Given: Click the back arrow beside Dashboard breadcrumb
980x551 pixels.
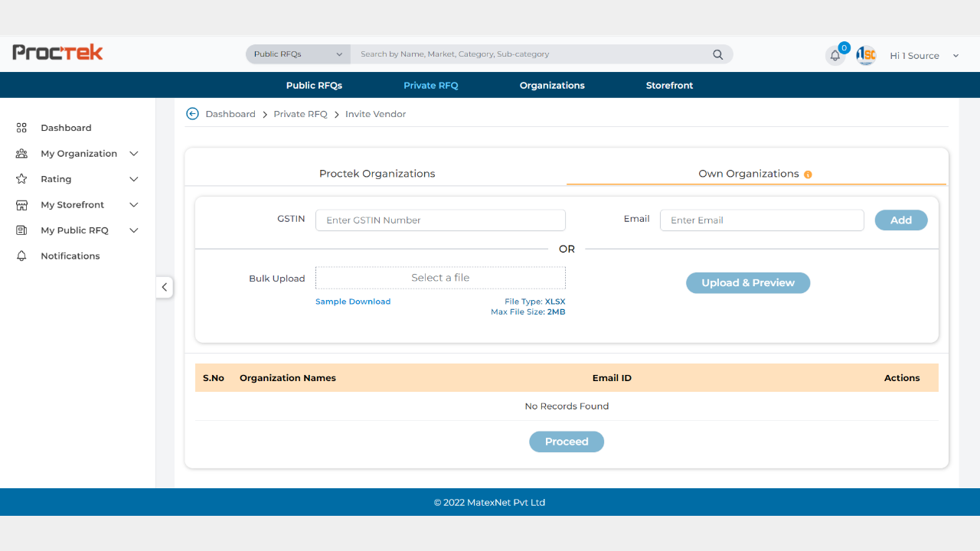Looking at the screenshot, I should [192, 114].
